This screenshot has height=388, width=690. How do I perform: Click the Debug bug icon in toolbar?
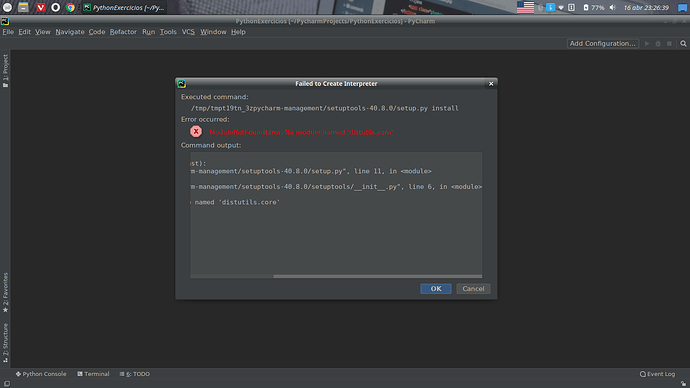[658, 44]
